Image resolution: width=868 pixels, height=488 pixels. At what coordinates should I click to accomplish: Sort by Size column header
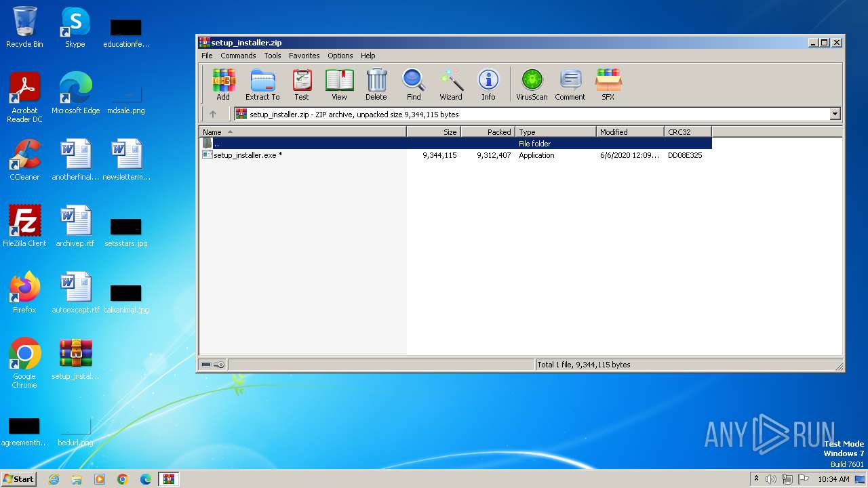tap(434, 132)
